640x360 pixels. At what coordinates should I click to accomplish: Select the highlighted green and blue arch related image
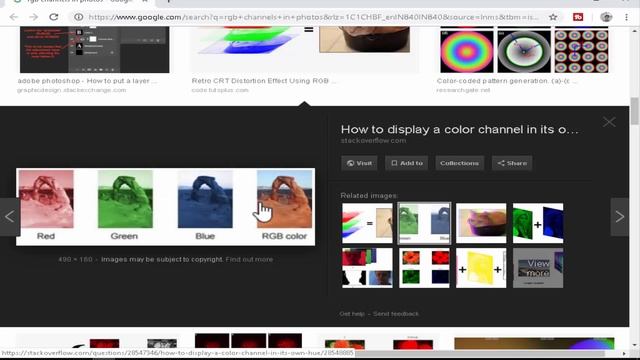pos(424,223)
